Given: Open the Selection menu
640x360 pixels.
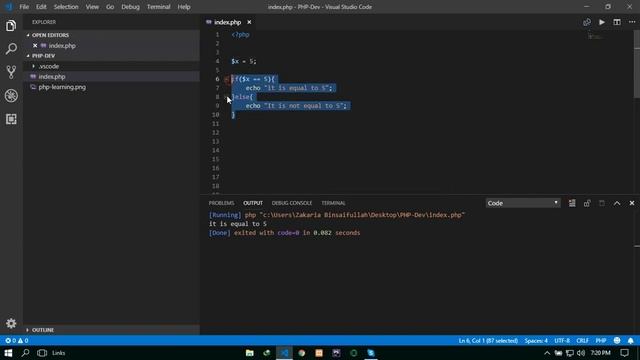Looking at the screenshot, I should point(66,7).
